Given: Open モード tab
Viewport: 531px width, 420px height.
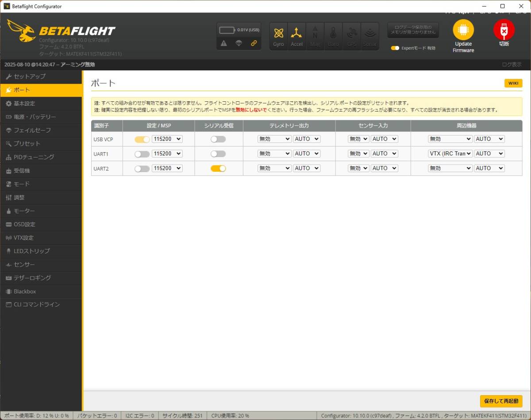Looking at the screenshot, I should [x=41, y=184].
